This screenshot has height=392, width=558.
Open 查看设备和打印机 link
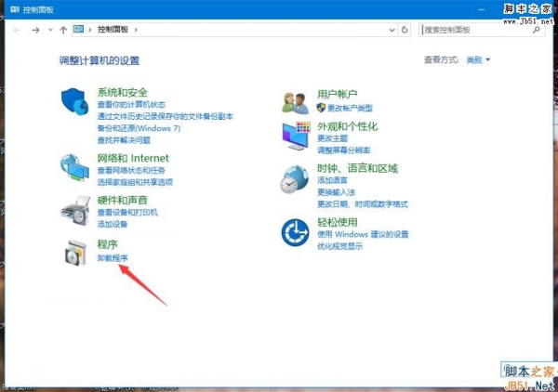tap(127, 213)
